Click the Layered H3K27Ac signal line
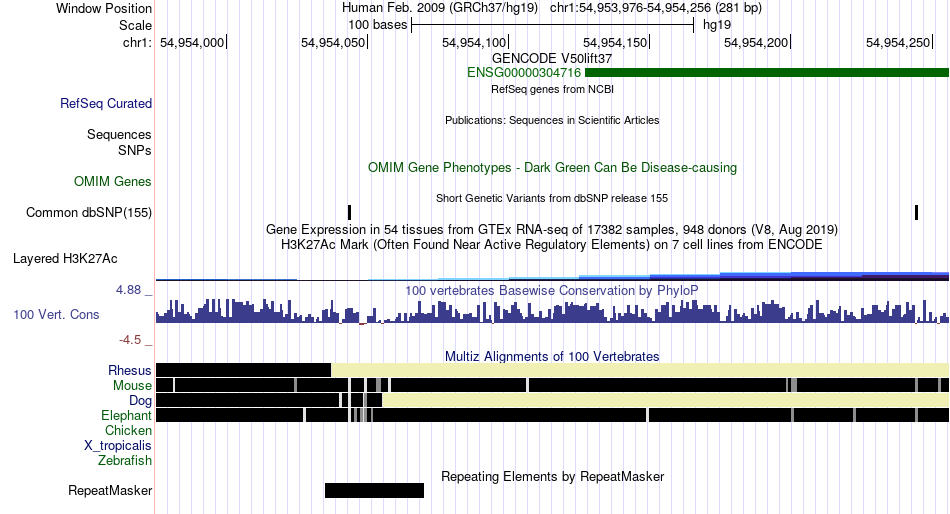Image resolution: width=950 pixels, height=514 pixels. 552,277
